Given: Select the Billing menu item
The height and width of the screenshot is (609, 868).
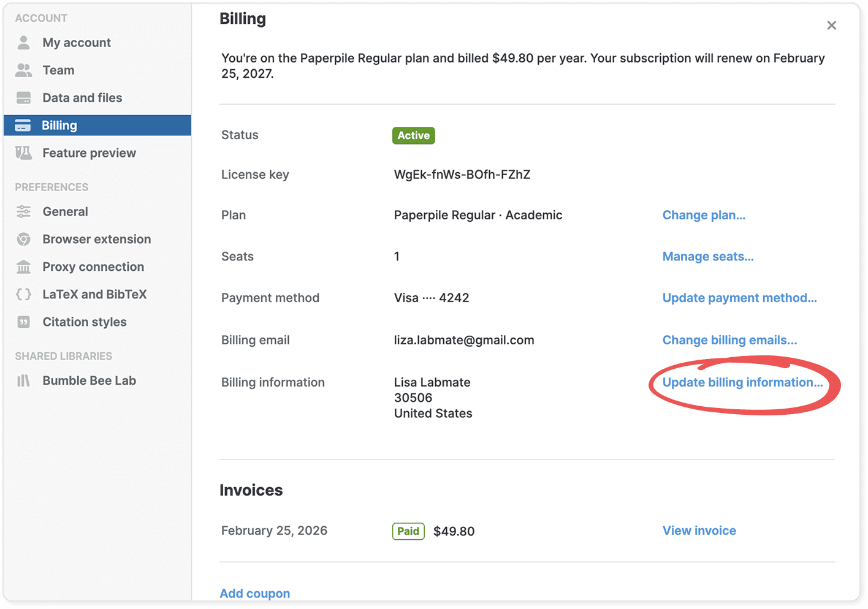Looking at the screenshot, I should [59, 126].
